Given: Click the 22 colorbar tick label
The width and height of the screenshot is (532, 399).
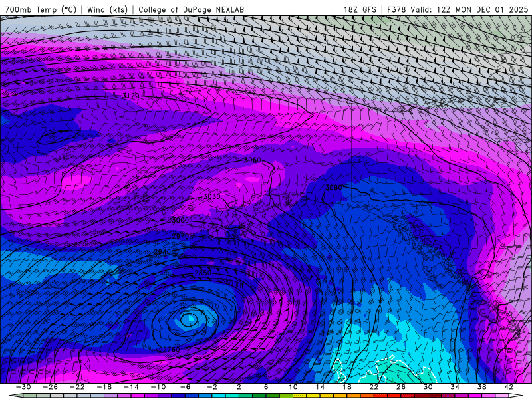Looking at the screenshot, I should (374, 387).
